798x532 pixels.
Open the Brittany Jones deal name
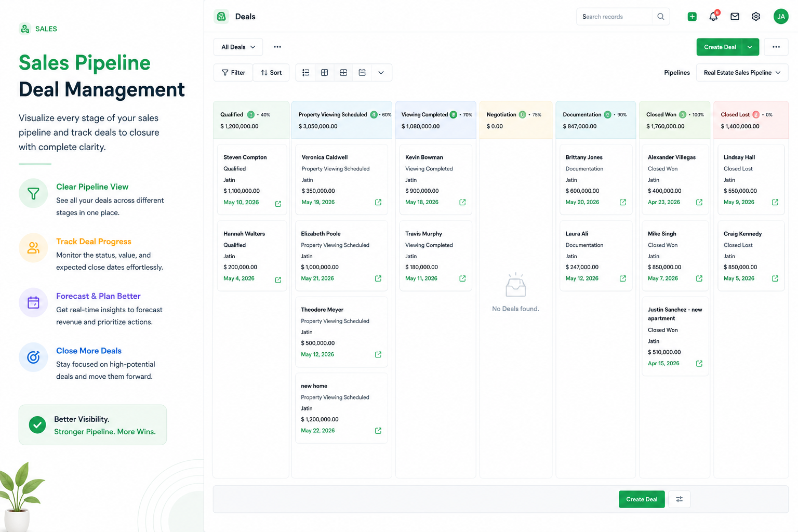(x=584, y=157)
